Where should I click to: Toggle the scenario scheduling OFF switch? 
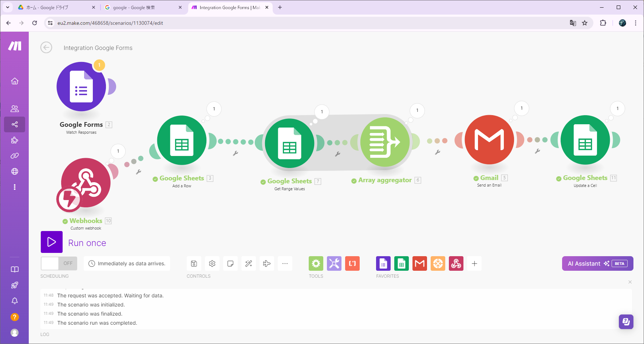(x=59, y=263)
